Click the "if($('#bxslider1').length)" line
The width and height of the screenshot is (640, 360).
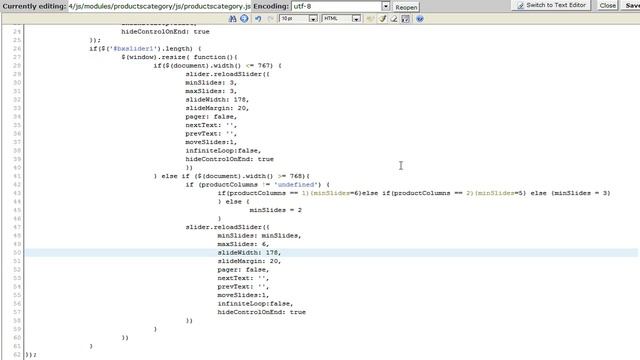(x=145, y=49)
